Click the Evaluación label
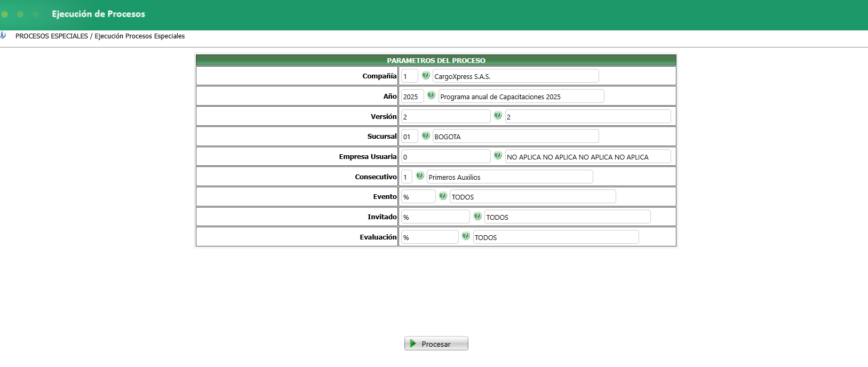The height and width of the screenshot is (367, 868). pyautogui.click(x=378, y=237)
